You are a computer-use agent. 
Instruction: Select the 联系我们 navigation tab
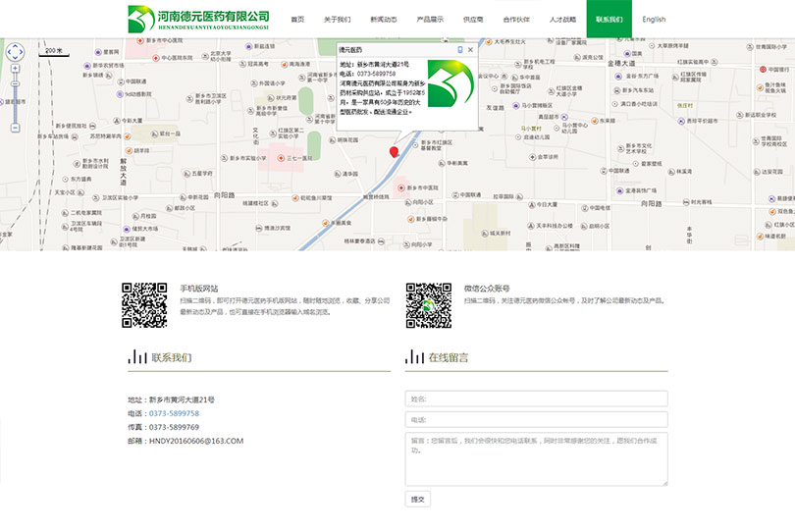click(609, 20)
